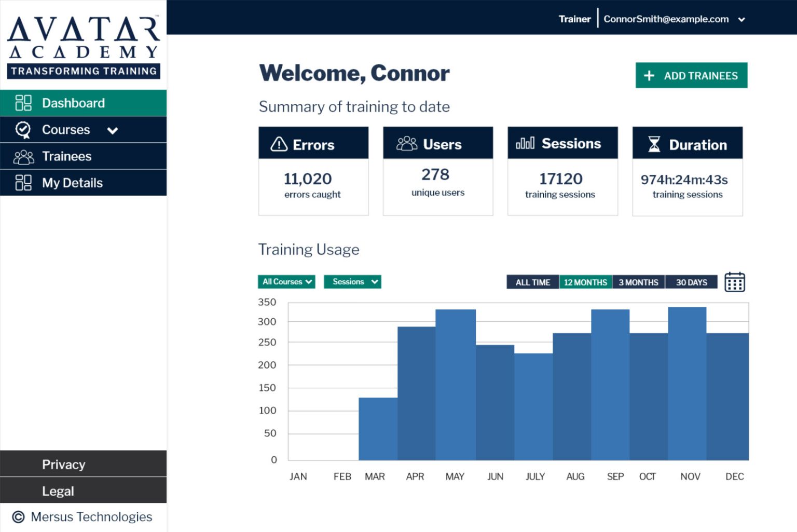Select the 3 MONTHS time range
The image size is (797, 532).
(638, 282)
